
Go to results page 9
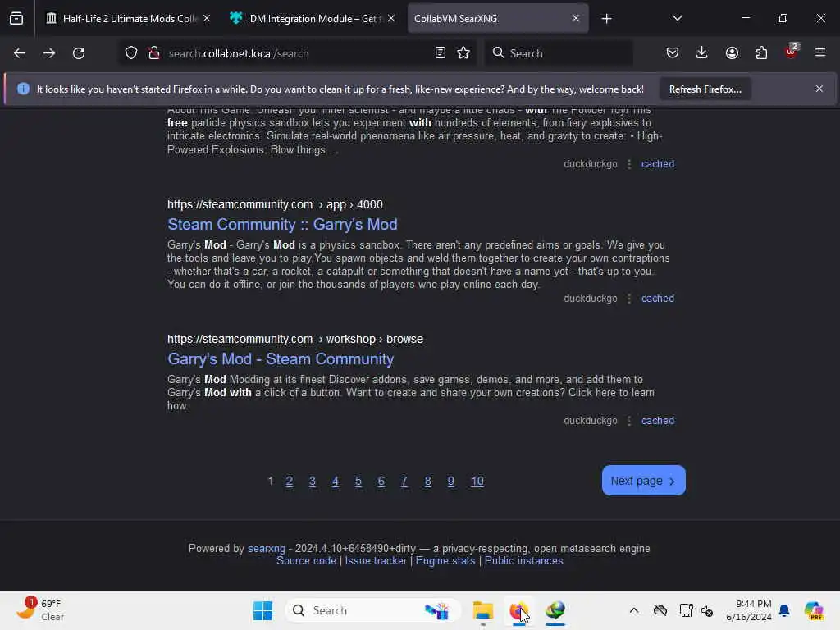pos(451,481)
